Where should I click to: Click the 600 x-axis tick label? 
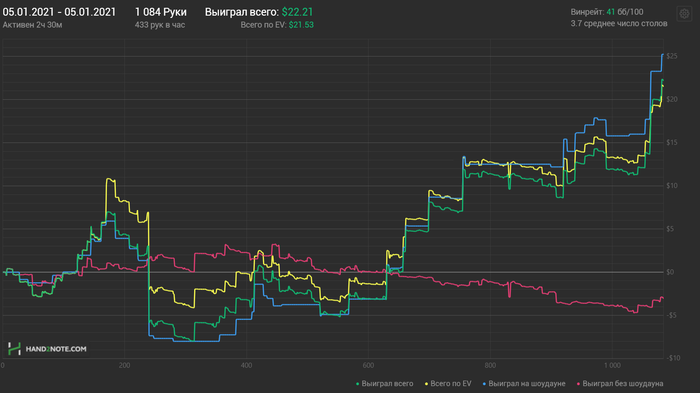[368, 365]
